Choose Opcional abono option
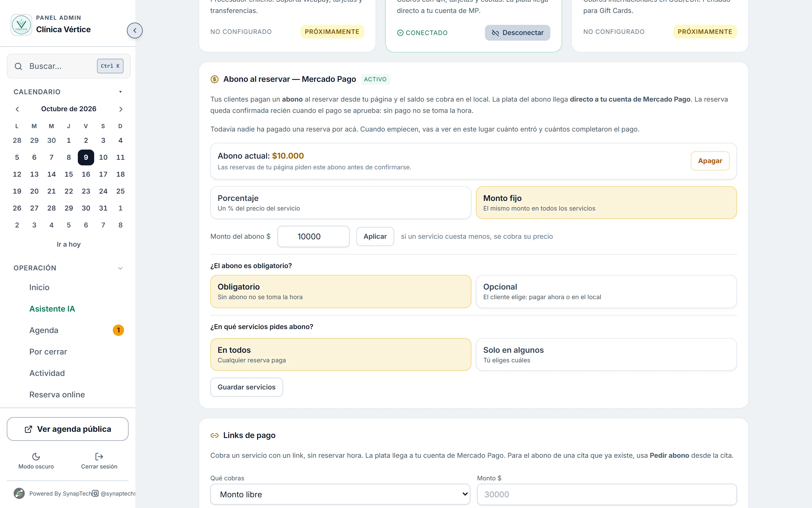 click(606, 291)
